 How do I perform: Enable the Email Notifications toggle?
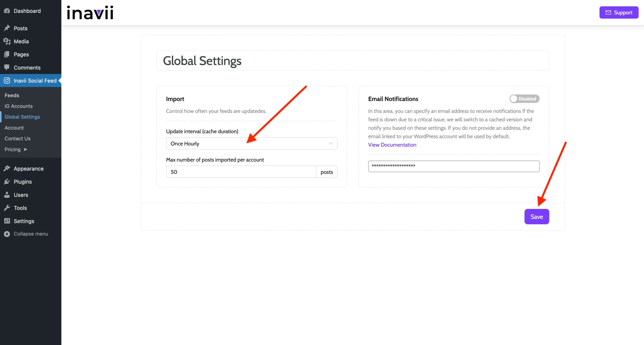coord(524,99)
